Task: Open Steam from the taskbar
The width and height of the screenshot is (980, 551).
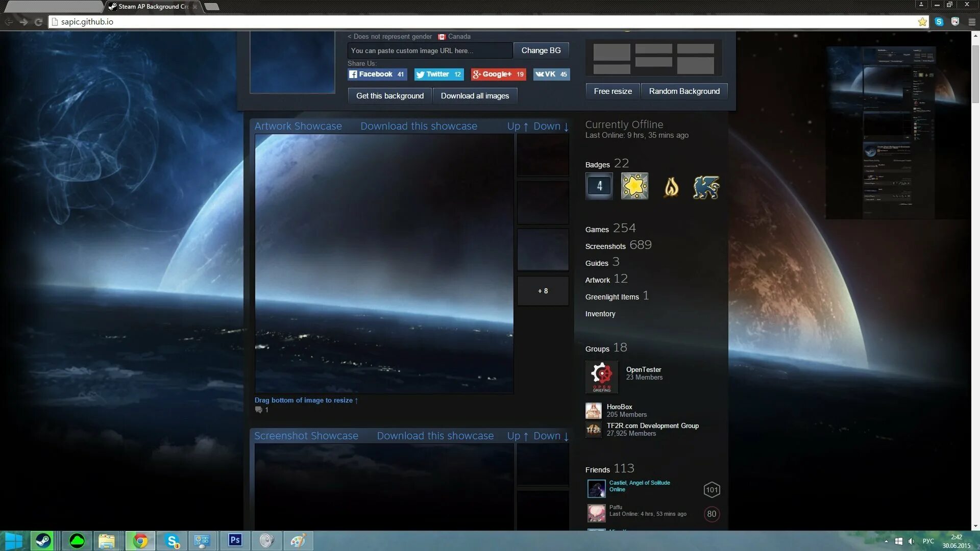Action: (x=43, y=541)
